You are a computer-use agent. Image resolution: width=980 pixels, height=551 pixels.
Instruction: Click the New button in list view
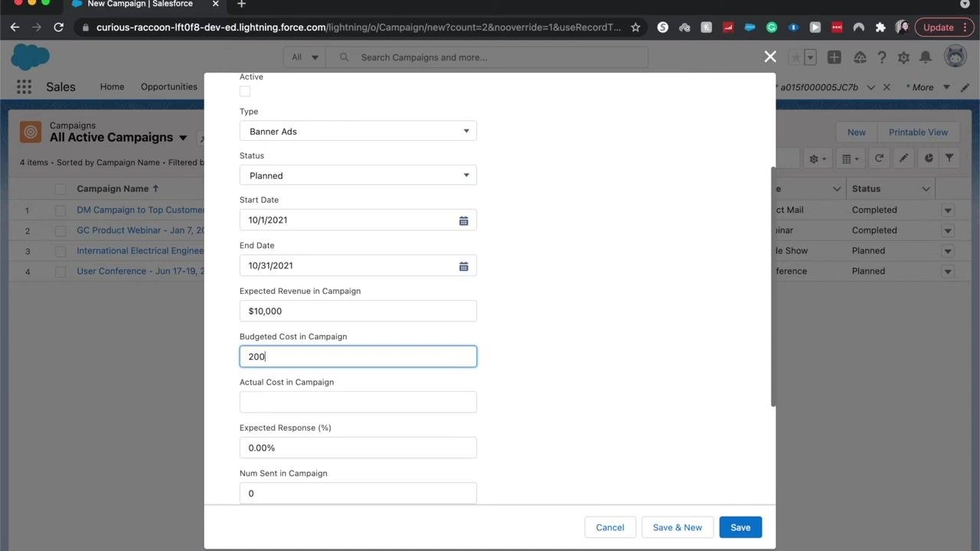856,132
